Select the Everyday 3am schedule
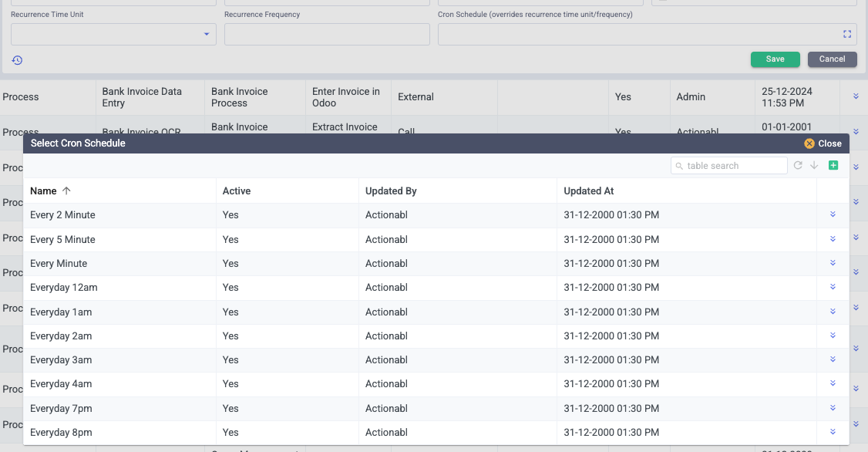Image resolution: width=868 pixels, height=452 pixels. (61, 360)
